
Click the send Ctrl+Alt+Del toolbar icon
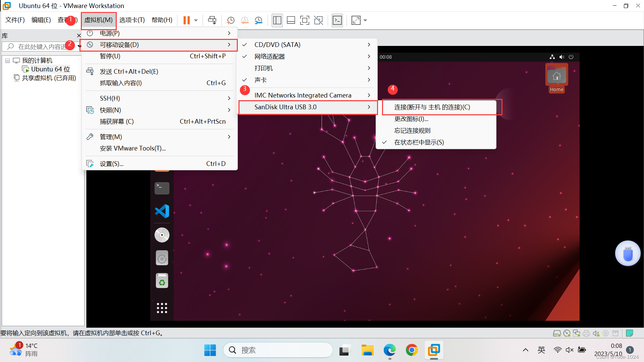[x=212, y=20]
